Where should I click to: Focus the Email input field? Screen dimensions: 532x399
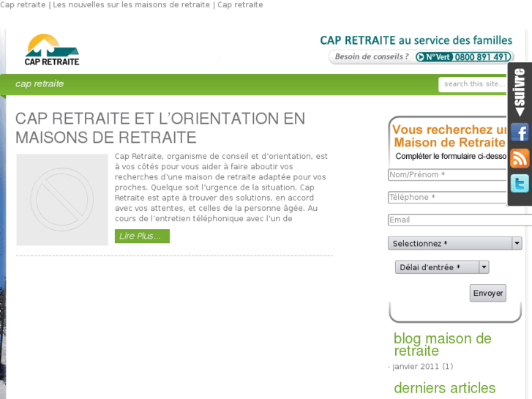click(460, 220)
